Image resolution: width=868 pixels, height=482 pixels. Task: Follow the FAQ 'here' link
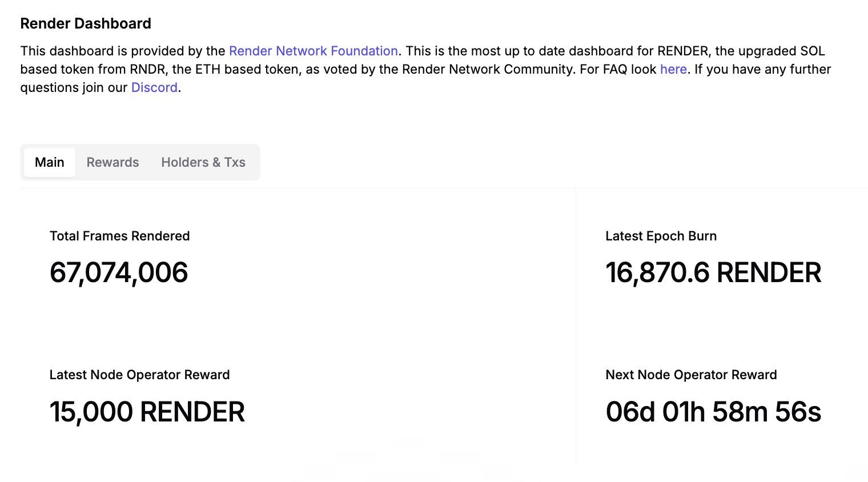[x=673, y=69]
